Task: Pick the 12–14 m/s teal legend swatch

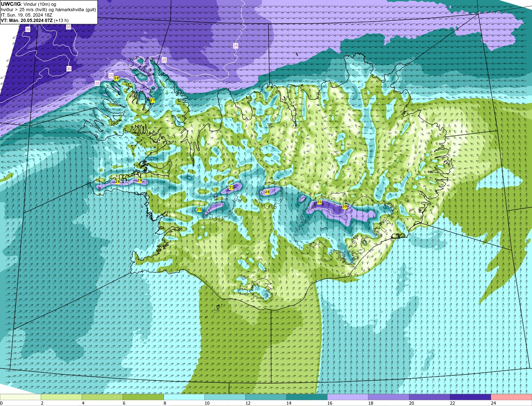Action: (x=266, y=397)
